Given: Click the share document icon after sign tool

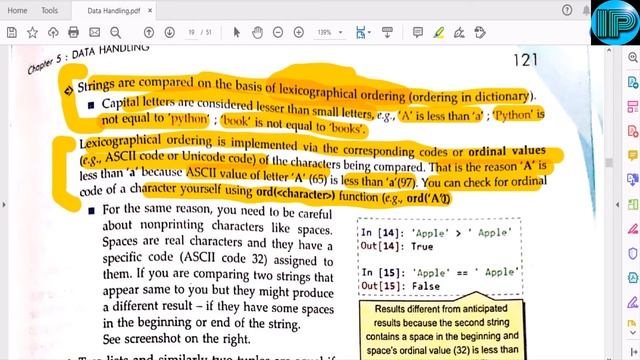Looking at the screenshot, I should [480, 32].
